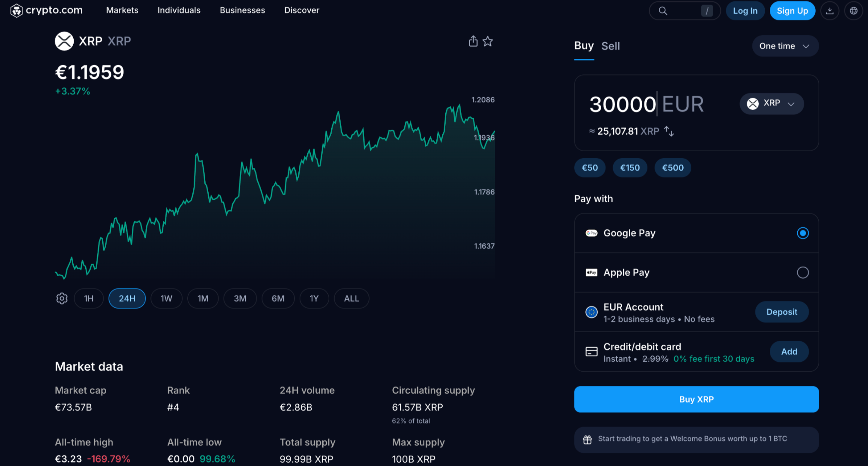Click the Apple Pay logo icon

coord(591,272)
